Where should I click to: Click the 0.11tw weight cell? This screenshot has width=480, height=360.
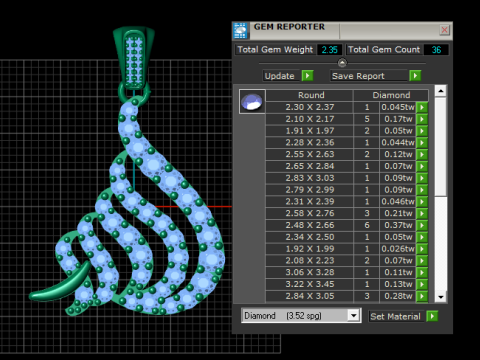[398, 272]
